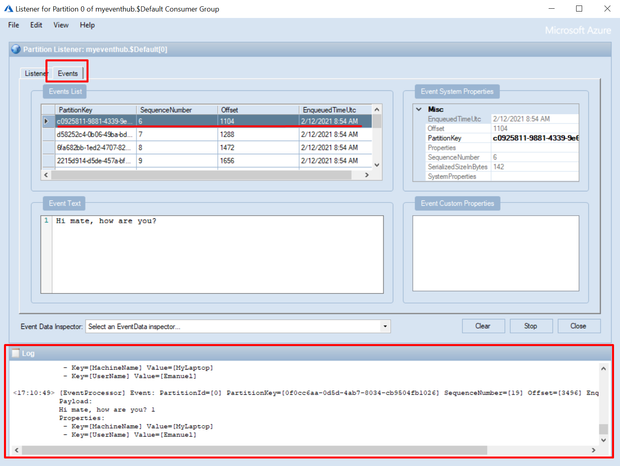Screen dimensions: 620x466
Task: Click the events list horizontal scrollbar thumb
Action: pyautogui.click(x=201, y=175)
